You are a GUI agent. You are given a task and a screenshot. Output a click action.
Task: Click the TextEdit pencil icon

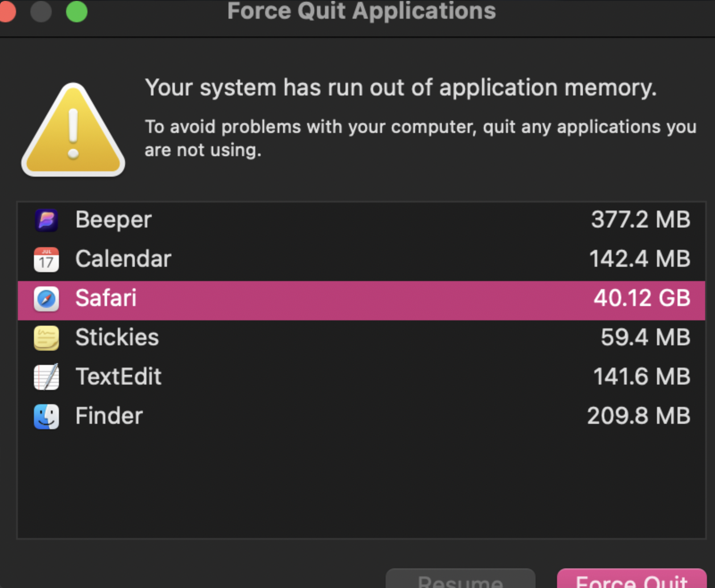pyautogui.click(x=46, y=377)
